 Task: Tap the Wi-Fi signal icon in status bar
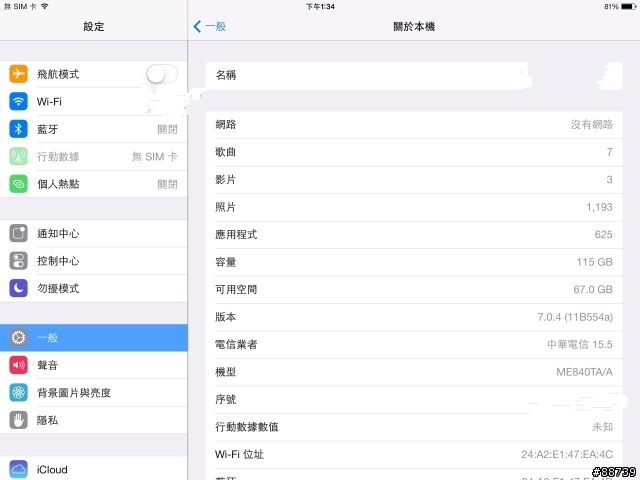click(44, 6)
